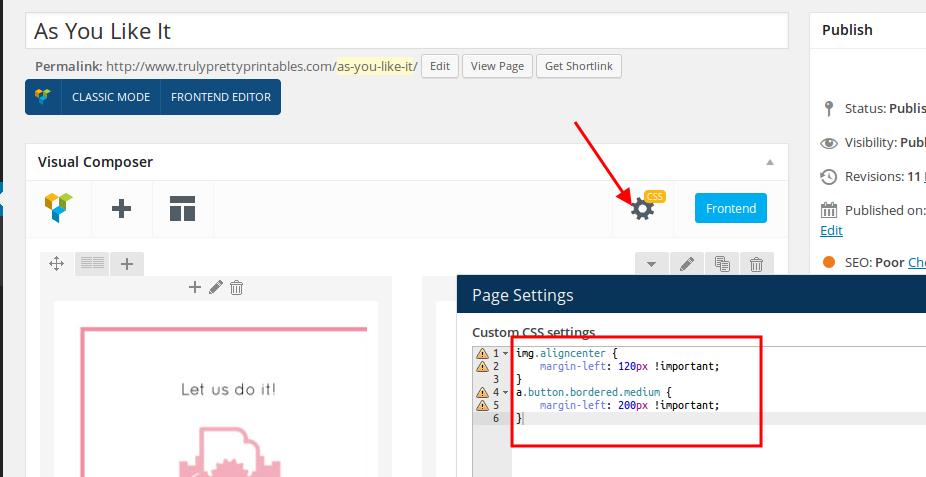Click the Revisions clock icon
926x477 pixels.
(x=829, y=177)
